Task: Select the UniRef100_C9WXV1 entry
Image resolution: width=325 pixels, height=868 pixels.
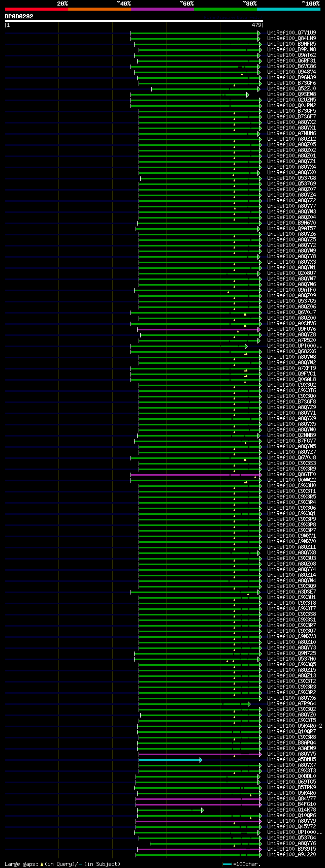Action: 291,536
